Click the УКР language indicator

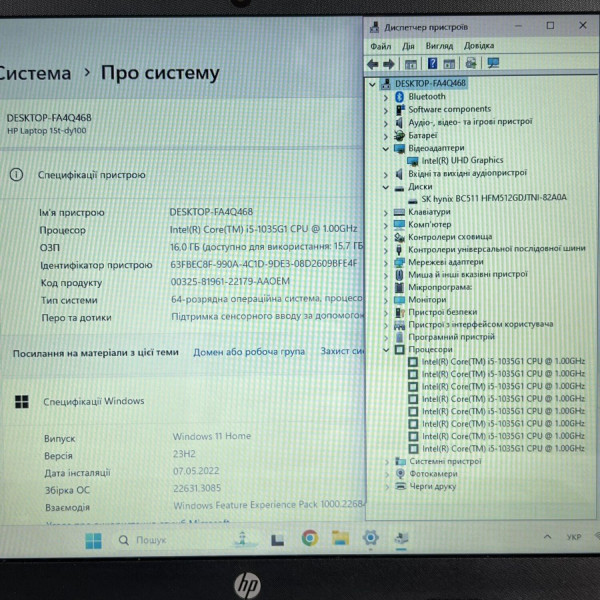pyautogui.click(x=574, y=537)
